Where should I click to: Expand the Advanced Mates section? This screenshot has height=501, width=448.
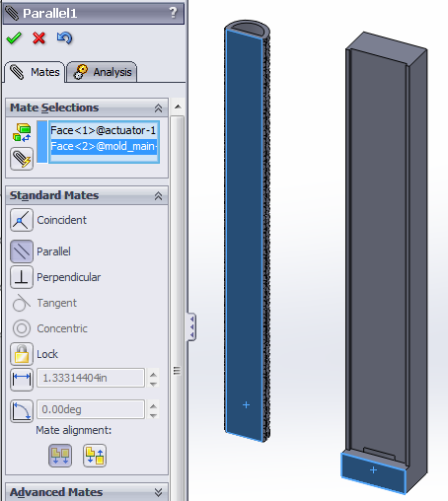(158, 492)
